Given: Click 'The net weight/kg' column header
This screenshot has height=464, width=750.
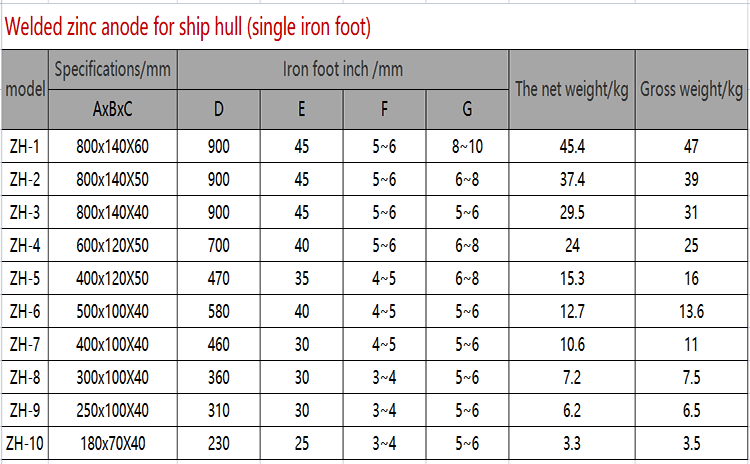Looking at the screenshot, I should [571, 90].
